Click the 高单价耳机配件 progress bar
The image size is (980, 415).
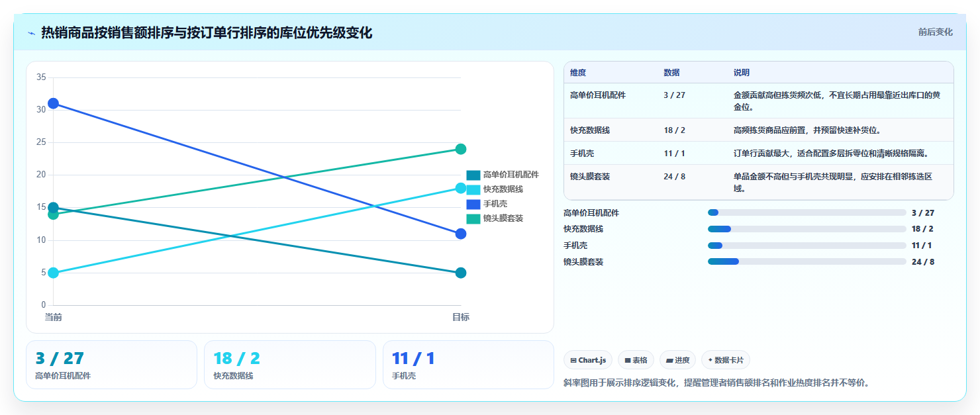807,212
